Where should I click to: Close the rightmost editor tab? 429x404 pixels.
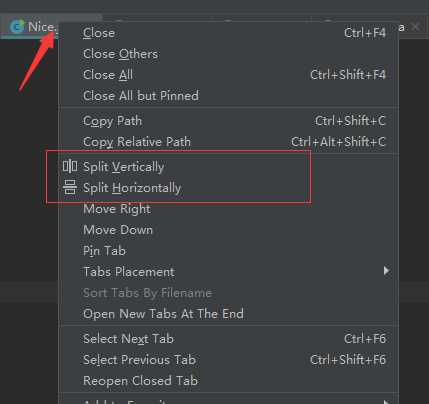(416, 27)
